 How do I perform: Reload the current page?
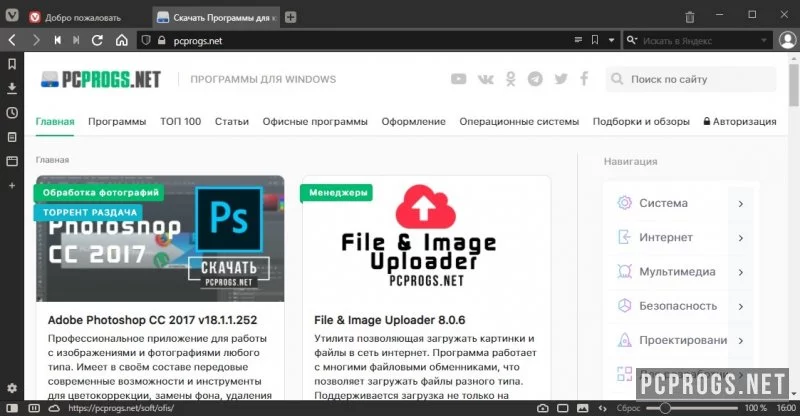click(x=97, y=40)
